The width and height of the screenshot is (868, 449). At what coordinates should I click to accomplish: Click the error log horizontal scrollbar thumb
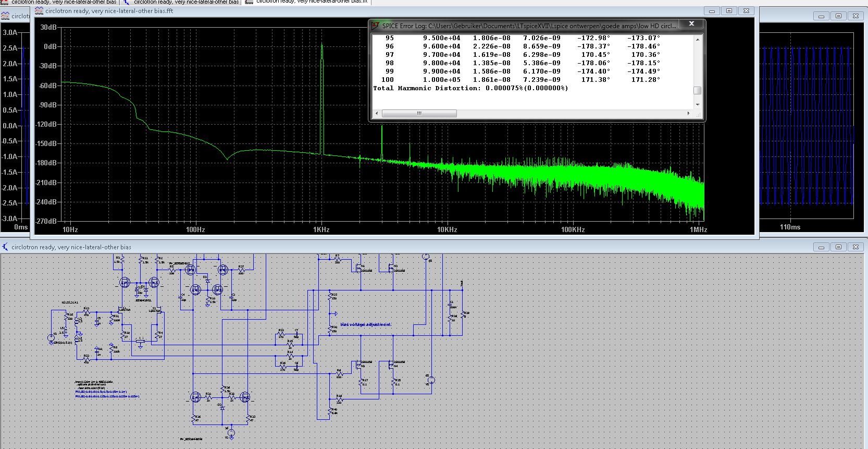(419, 113)
